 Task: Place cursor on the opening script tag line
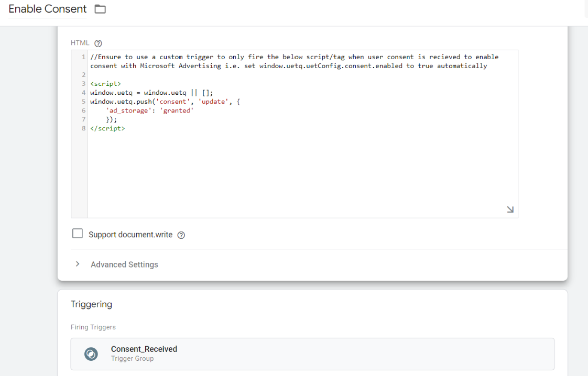(x=106, y=84)
